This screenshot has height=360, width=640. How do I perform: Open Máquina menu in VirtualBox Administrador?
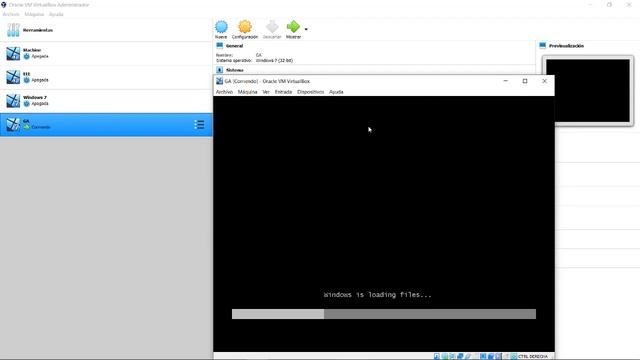pyautogui.click(x=34, y=14)
